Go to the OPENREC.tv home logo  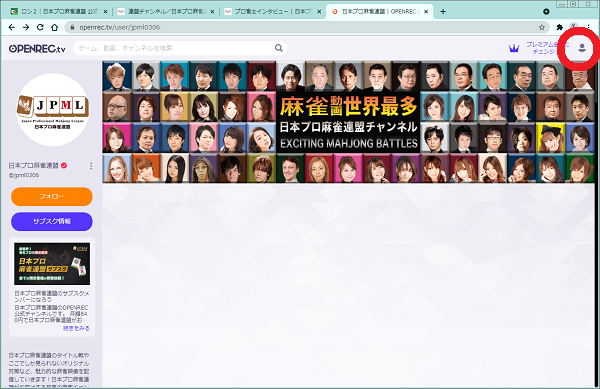pyautogui.click(x=37, y=49)
